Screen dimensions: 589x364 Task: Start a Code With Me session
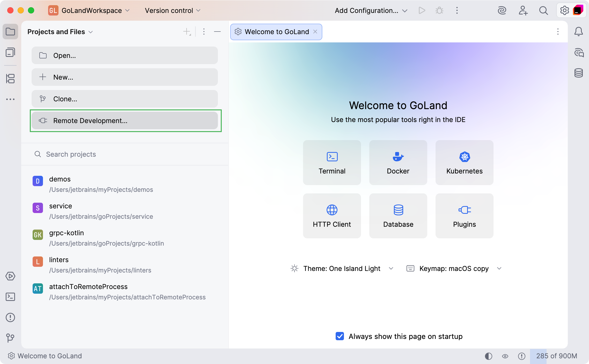click(x=523, y=10)
